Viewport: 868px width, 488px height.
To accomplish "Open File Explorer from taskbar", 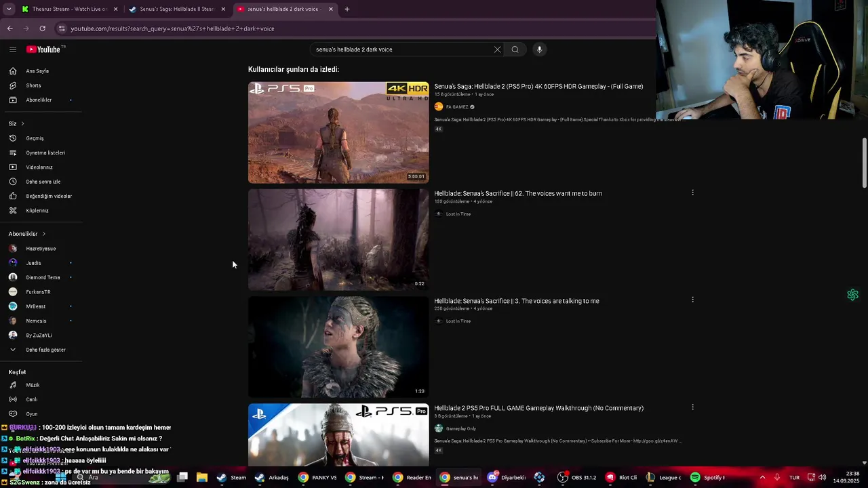I will [x=201, y=477].
